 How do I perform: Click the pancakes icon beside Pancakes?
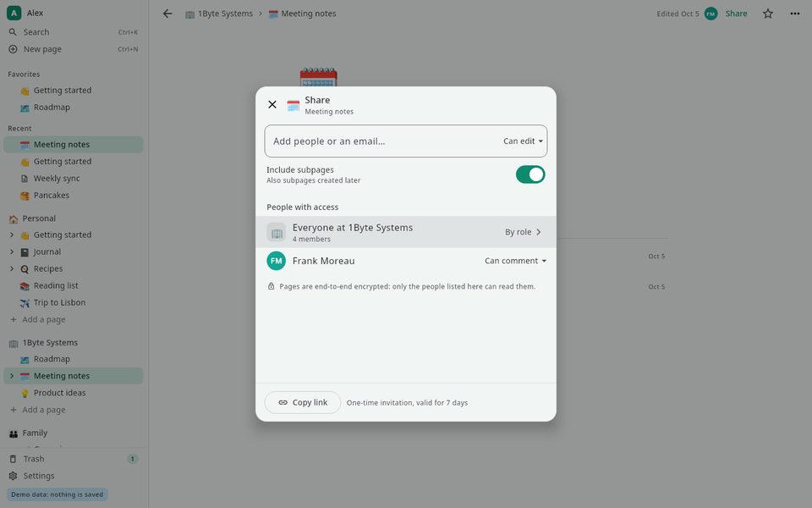pyautogui.click(x=25, y=196)
